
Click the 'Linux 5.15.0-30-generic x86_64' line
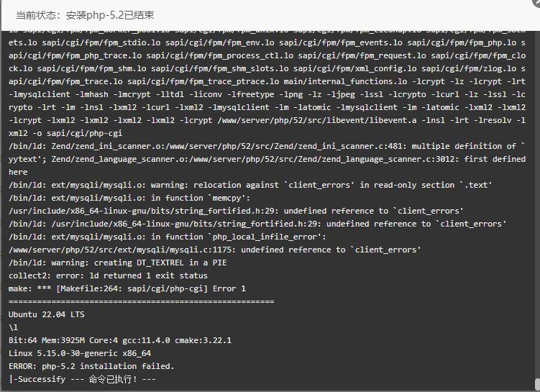[x=80, y=353]
